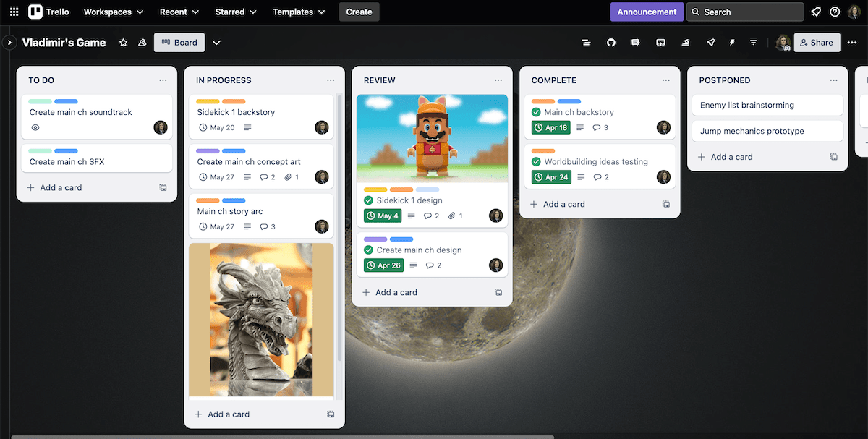The height and width of the screenshot is (439, 868).
Task: Star the Vladimir's Game board
Action: click(123, 43)
